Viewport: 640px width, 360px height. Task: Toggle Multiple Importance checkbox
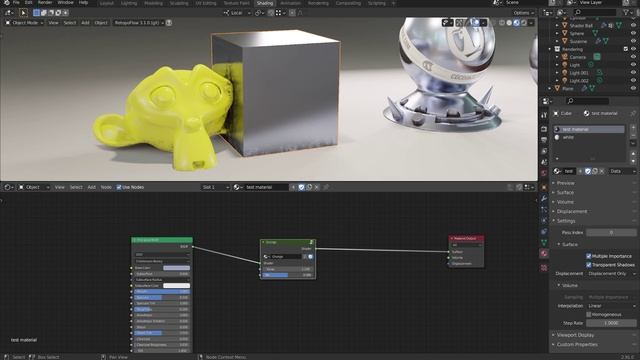tap(589, 256)
